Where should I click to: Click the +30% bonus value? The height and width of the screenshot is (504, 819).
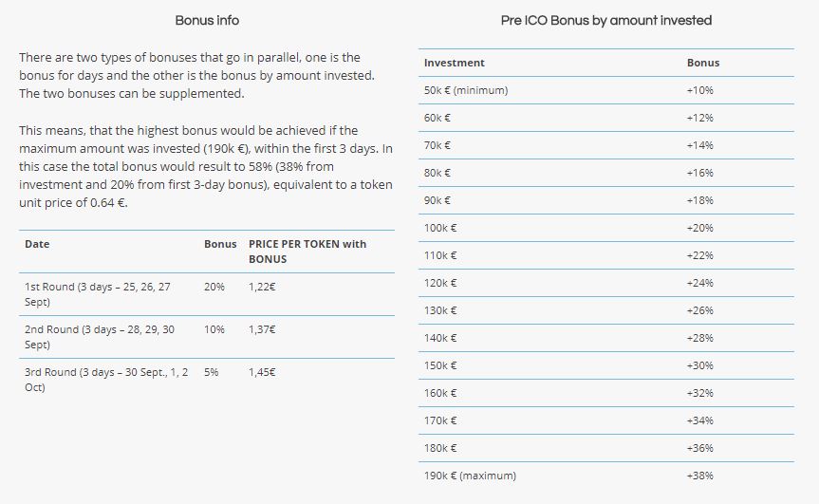[700, 365]
